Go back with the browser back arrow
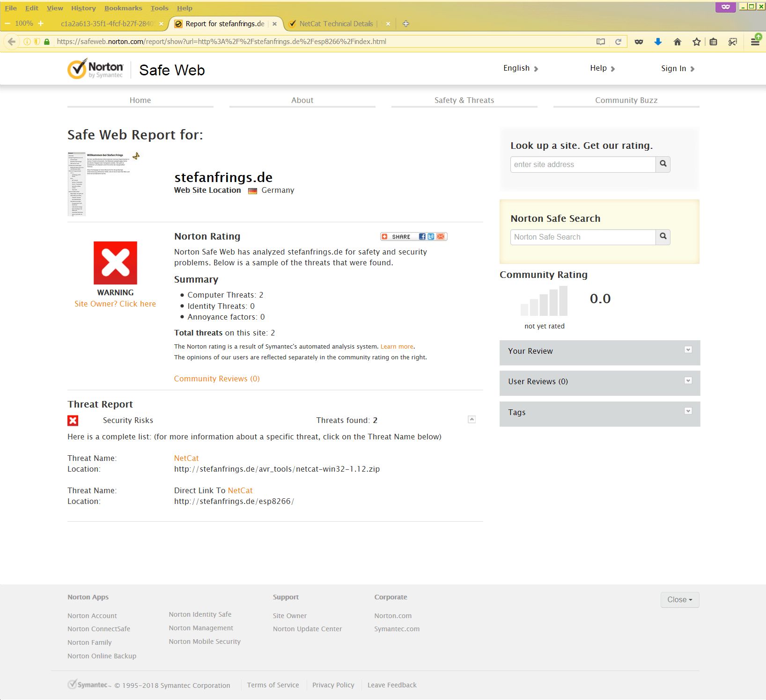 pos(12,42)
